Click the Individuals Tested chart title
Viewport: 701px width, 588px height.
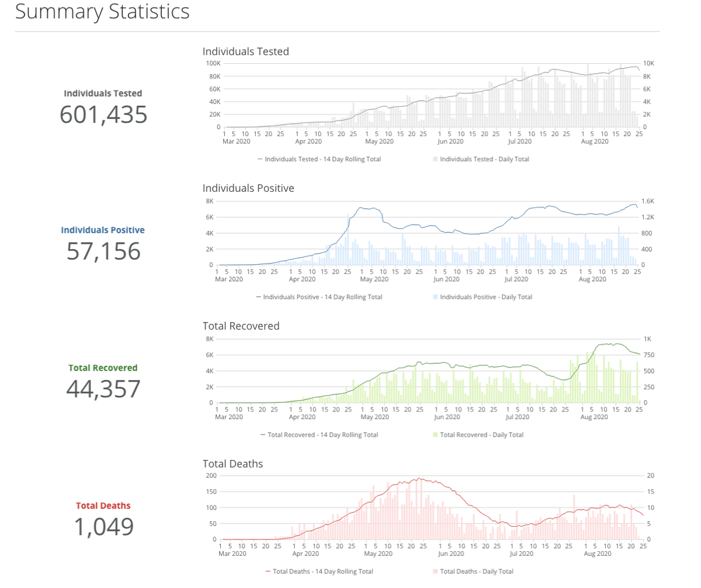(245, 51)
